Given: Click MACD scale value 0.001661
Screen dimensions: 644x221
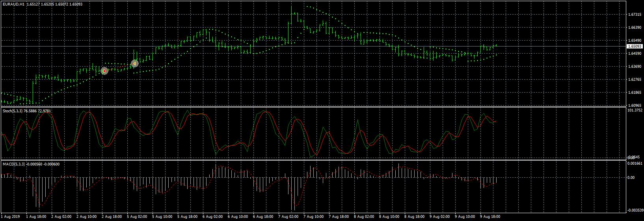Looking at the screenshot, I should 635,163.
